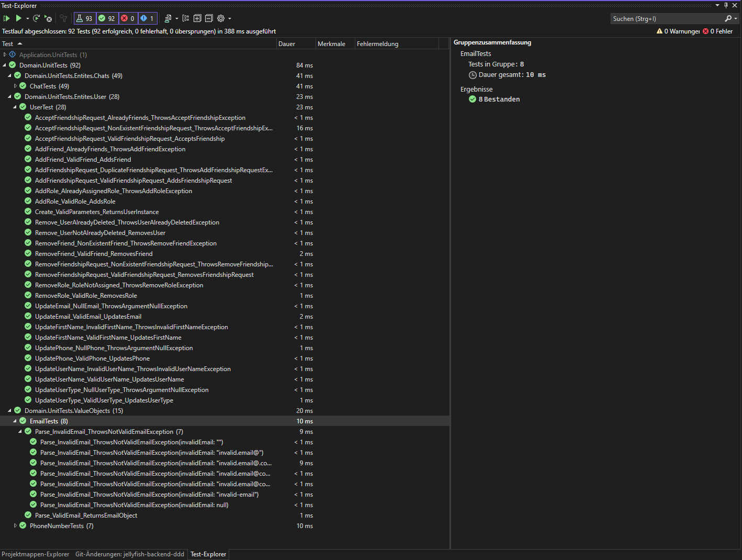Click the green check beside Bestanden
Screen dimensions: 742x560
(x=473, y=99)
